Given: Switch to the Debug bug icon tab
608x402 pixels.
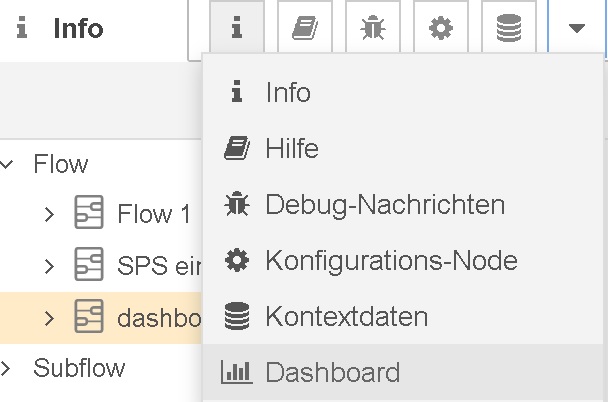Looking at the screenshot, I should pos(373,28).
